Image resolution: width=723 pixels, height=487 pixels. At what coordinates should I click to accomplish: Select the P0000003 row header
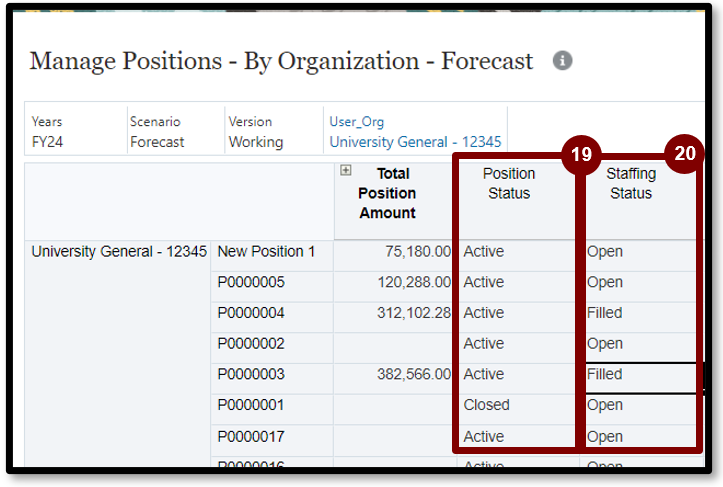click(x=251, y=374)
